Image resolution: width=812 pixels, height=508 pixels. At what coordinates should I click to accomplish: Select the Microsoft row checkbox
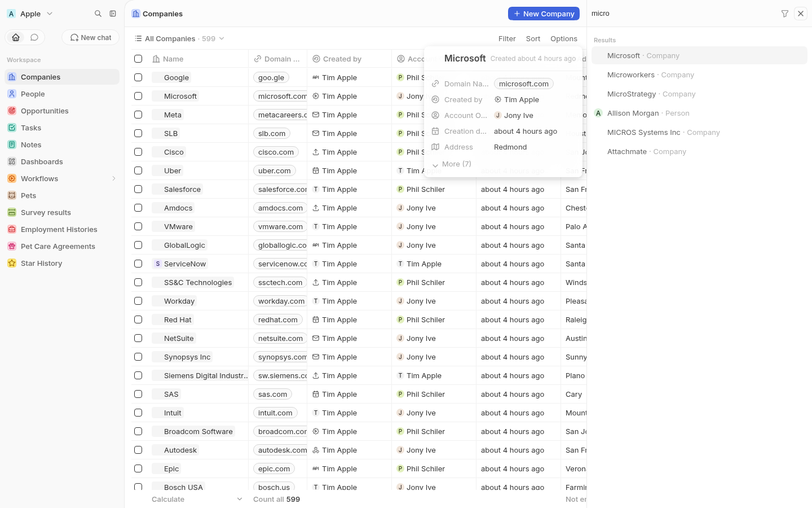click(x=138, y=96)
